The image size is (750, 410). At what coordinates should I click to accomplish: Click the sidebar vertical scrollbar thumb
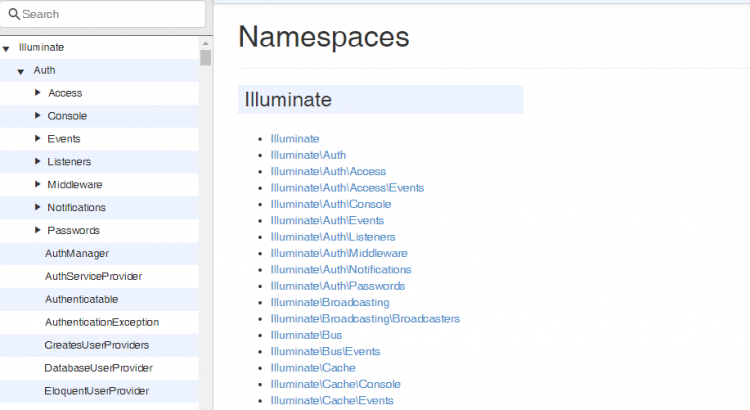tap(205, 57)
